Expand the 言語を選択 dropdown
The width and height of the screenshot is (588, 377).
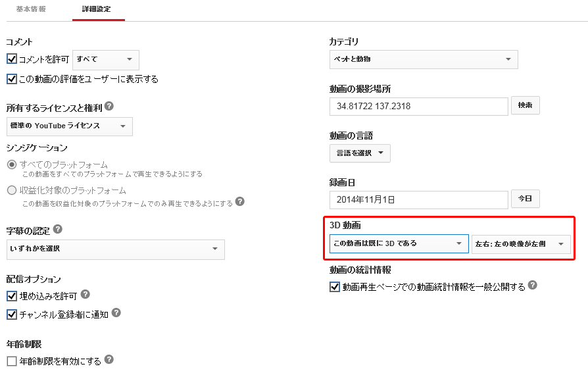click(x=360, y=153)
